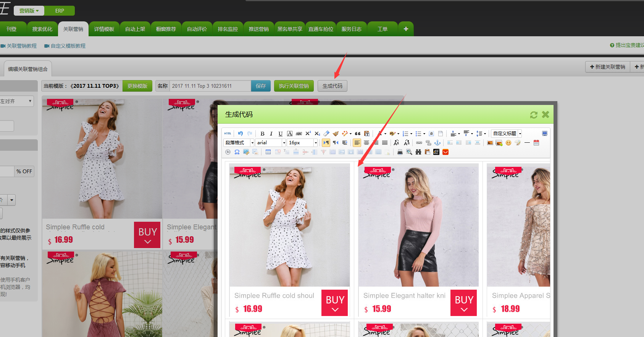
Task: Switch to the 橱窗推荐 tab
Action: (x=166, y=29)
